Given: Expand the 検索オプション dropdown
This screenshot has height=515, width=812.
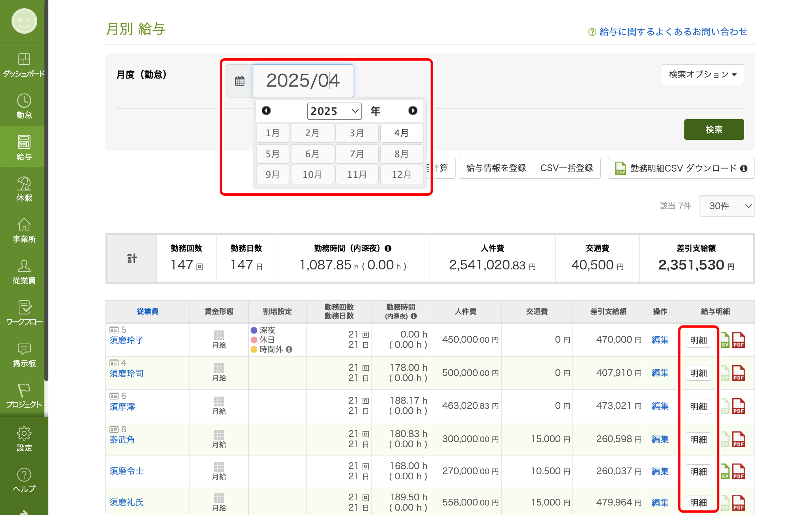Looking at the screenshot, I should tap(703, 74).
